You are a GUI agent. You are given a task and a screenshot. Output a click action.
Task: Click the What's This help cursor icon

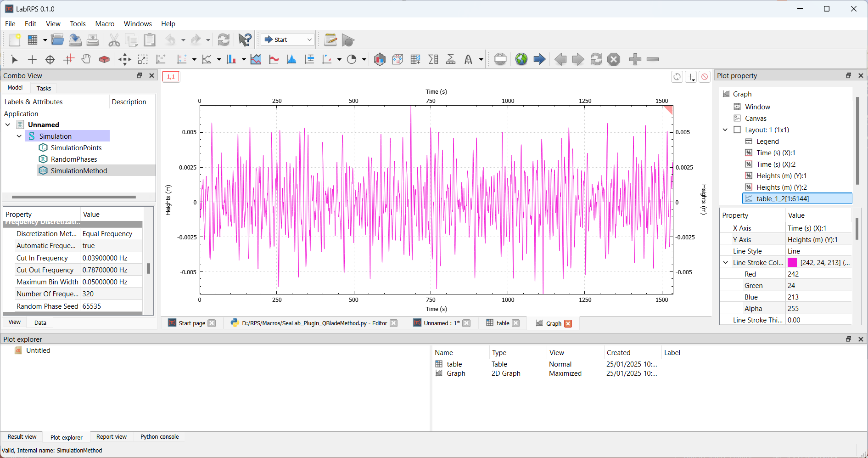[245, 40]
